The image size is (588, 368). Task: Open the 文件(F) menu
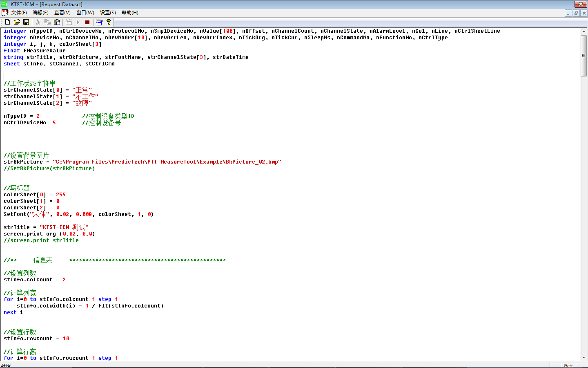click(x=19, y=13)
